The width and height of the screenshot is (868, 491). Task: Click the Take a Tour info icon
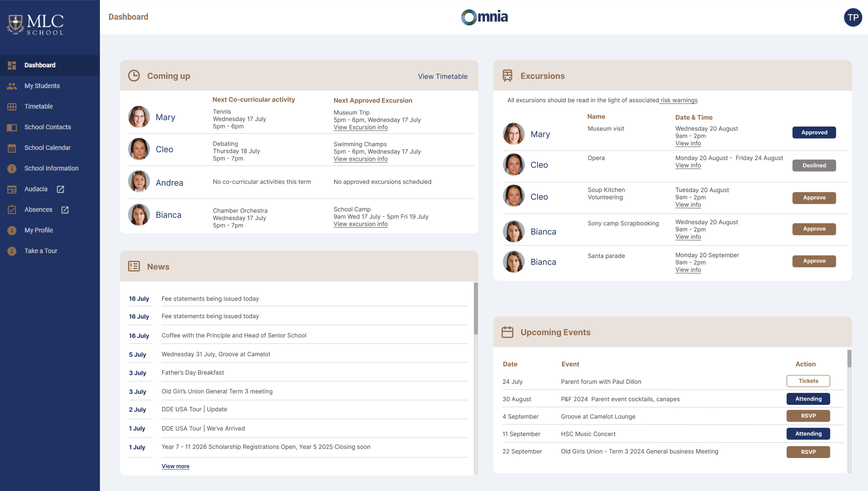(12, 251)
